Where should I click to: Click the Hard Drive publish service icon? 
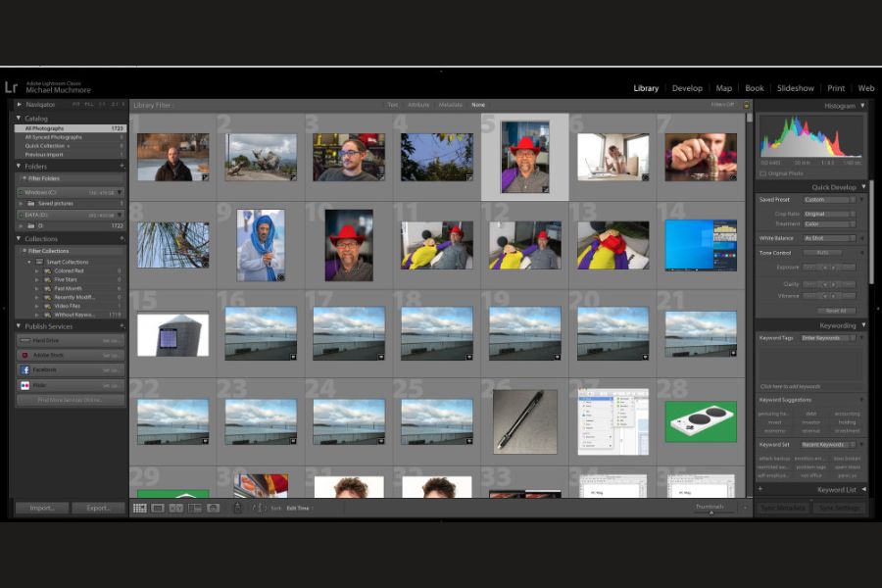[24, 339]
